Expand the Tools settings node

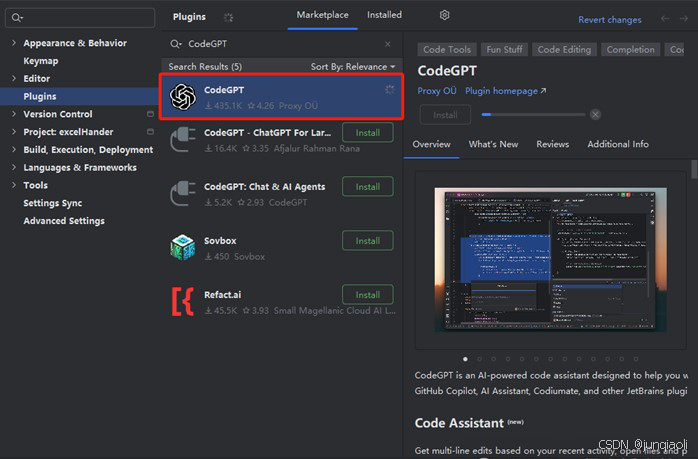[x=14, y=185]
